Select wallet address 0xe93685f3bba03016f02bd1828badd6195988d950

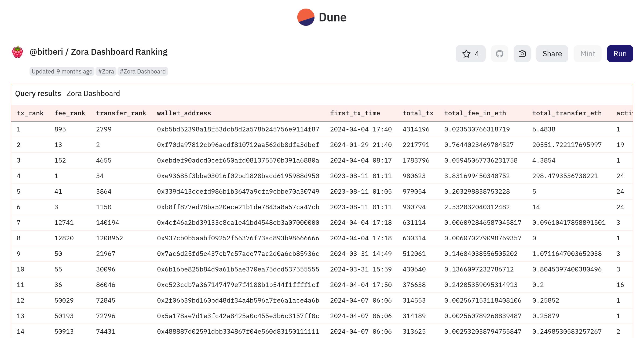[238, 176]
